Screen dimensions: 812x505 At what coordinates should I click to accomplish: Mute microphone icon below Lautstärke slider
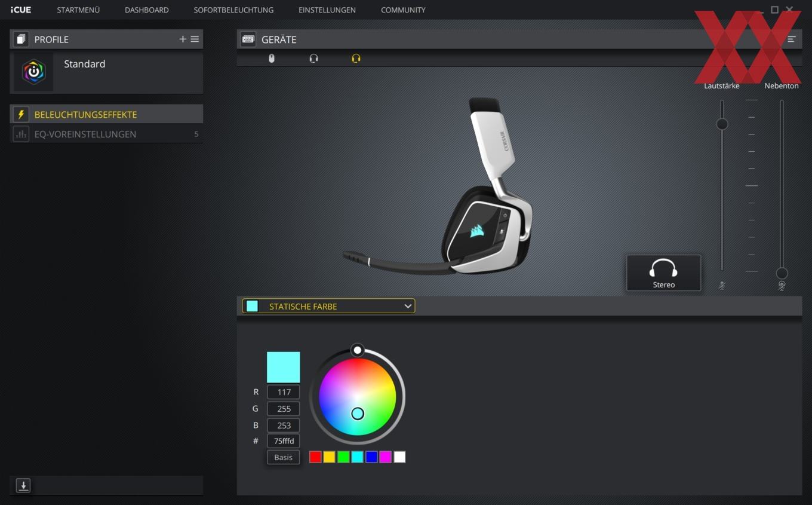coord(722,286)
